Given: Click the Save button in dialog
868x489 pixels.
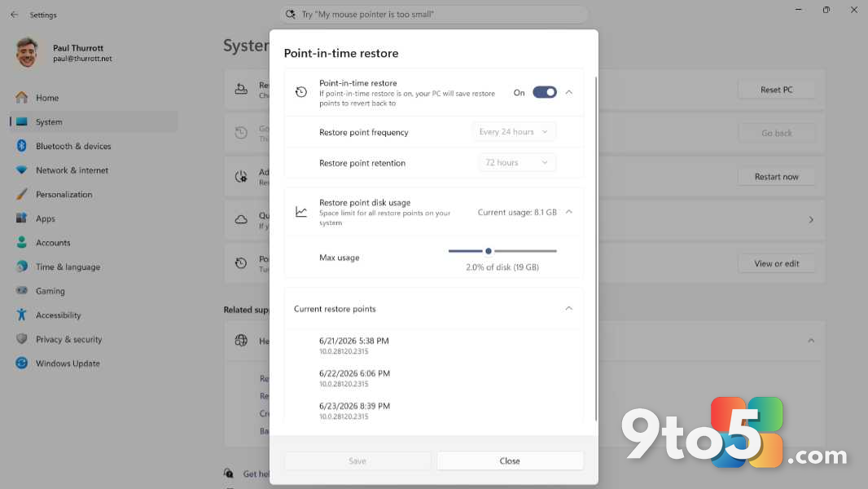Looking at the screenshot, I should (357, 460).
